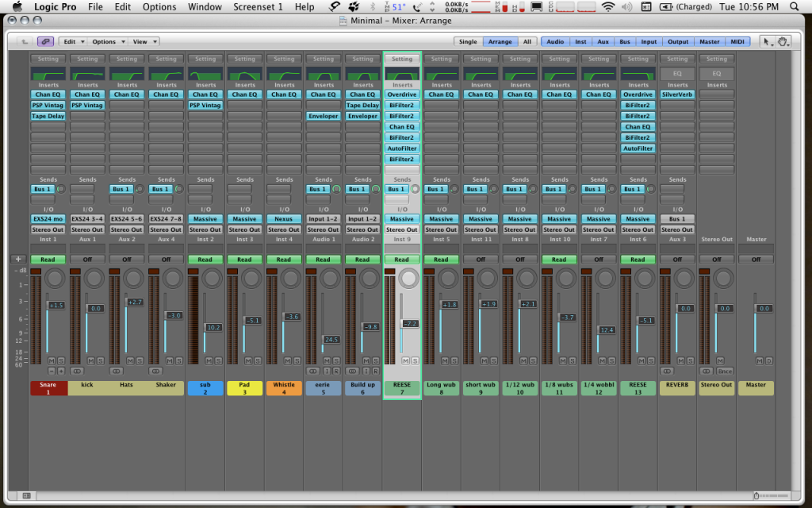Solo the Long wub channel
The height and width of the screenshot is (508, 812).
pos(454,361)
